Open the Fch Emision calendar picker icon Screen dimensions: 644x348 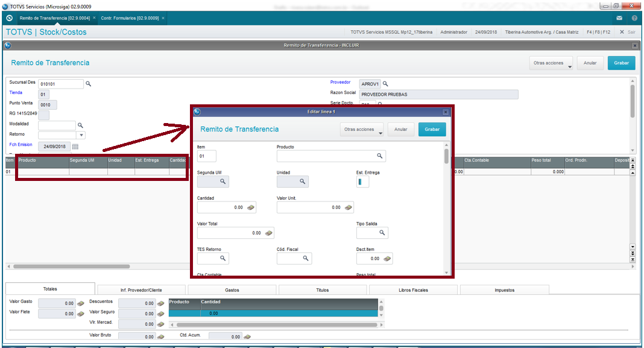(x=75, y=147)
